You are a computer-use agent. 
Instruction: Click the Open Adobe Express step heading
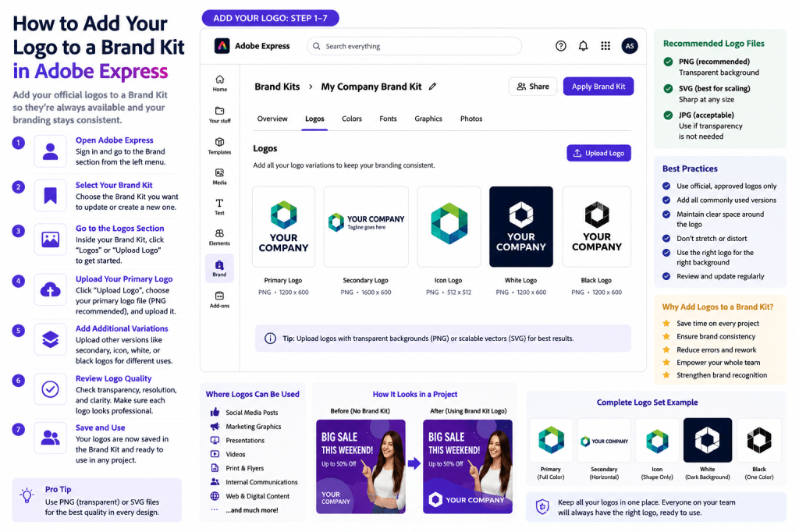(114, 140)
